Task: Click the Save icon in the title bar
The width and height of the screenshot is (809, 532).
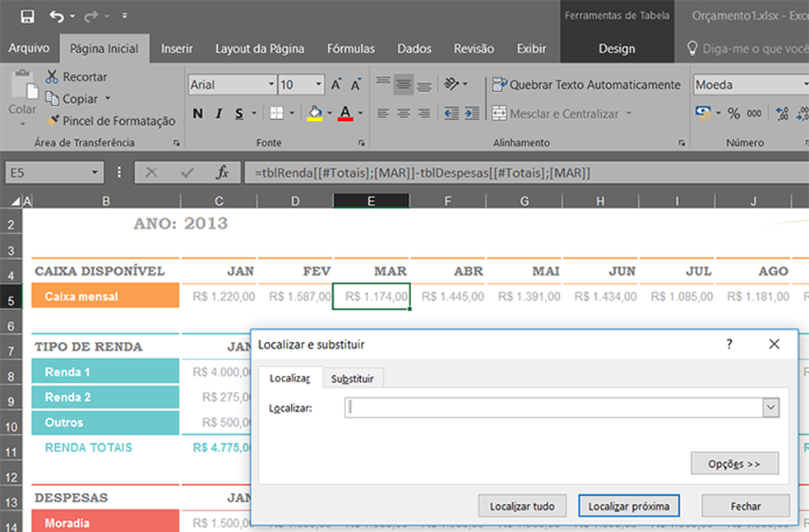Action: click(x=27, y=16)
